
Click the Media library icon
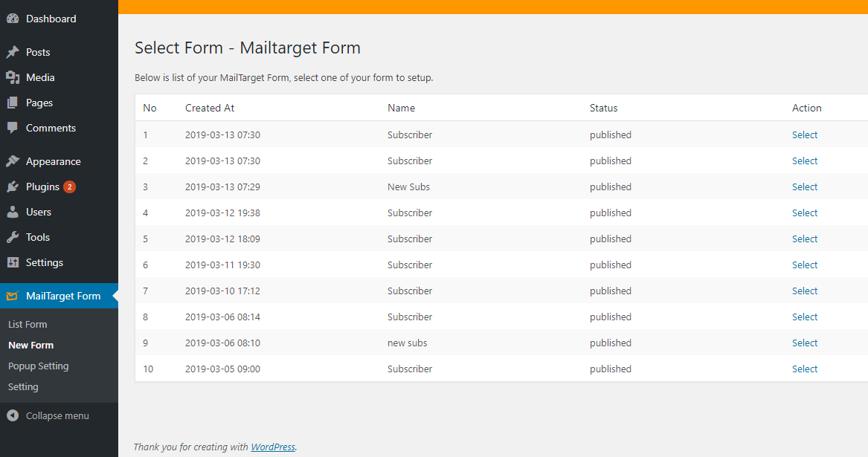(13, 77)
